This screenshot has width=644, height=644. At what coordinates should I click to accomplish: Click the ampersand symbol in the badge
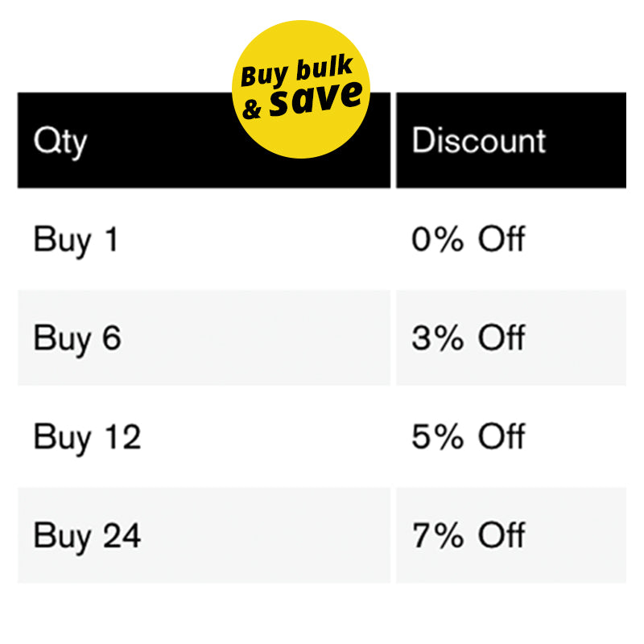click(x=252, y=109)
